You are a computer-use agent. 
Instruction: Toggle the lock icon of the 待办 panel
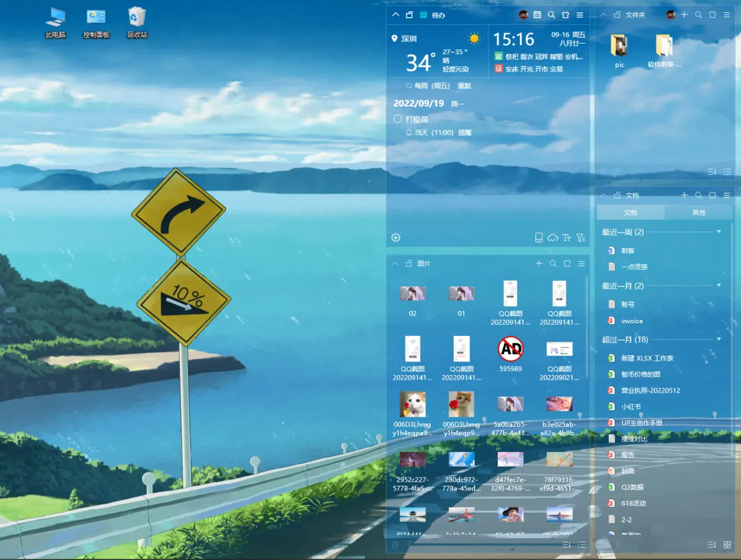[x=409, y=15]
